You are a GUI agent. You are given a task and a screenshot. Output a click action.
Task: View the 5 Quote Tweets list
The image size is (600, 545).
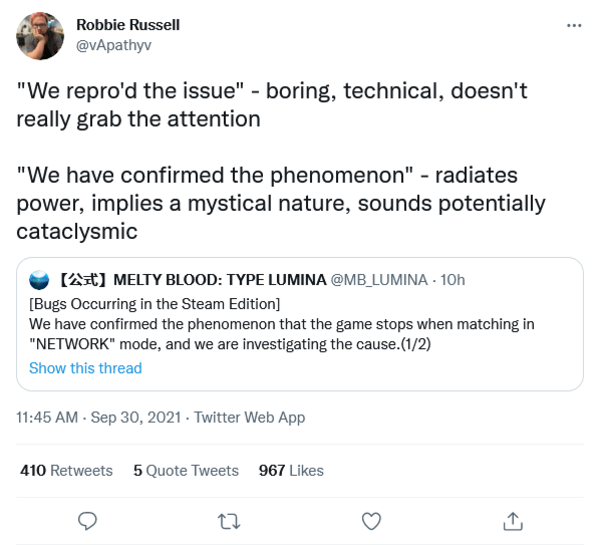tap(186, 470)
